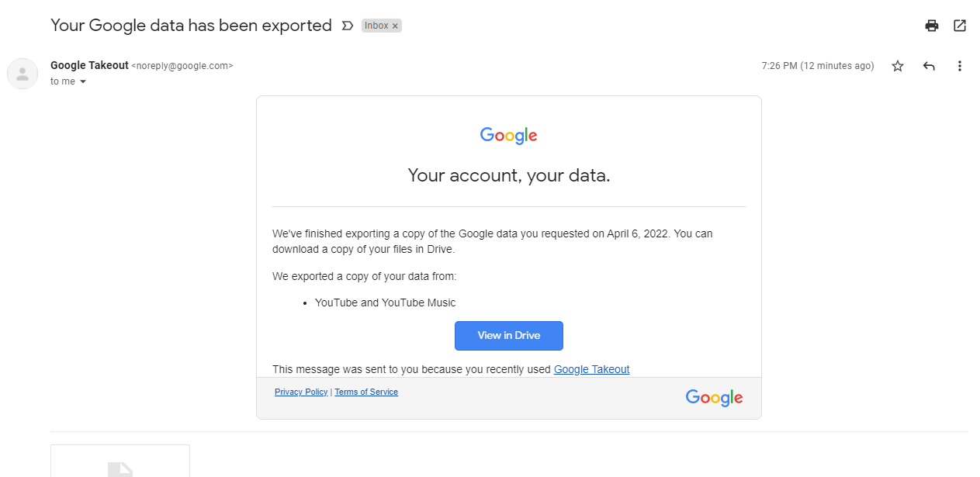The height and width of the screenshot is (477, 980).
Task: Click the sender's profile avatar
Action: point(23,74)
